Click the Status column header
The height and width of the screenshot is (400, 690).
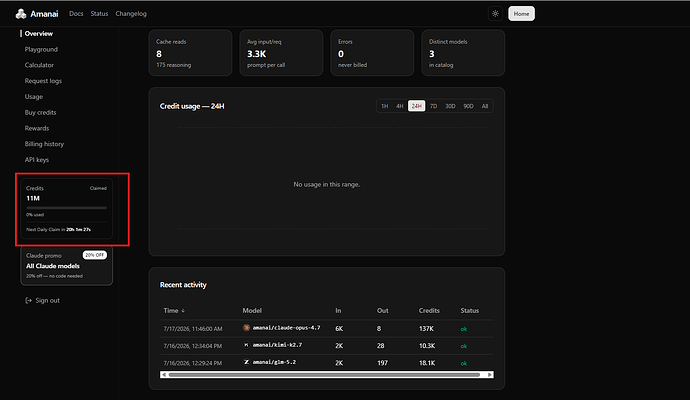(x=470, y=311)
